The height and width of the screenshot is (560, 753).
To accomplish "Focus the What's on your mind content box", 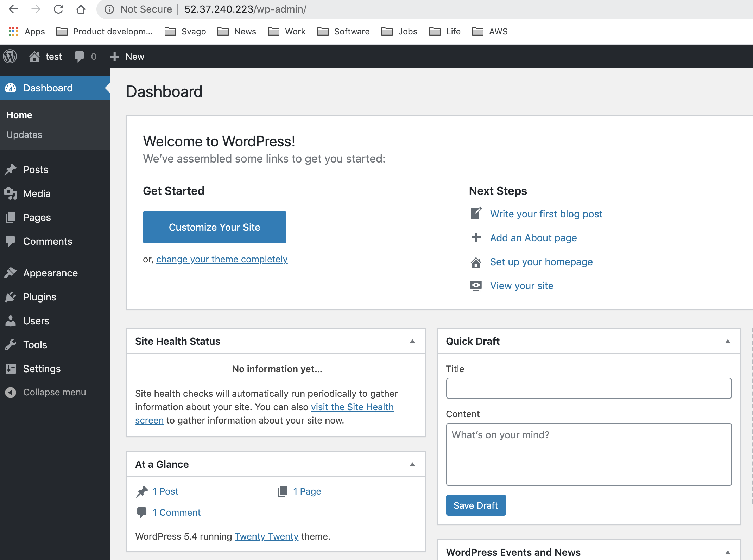I will [x=589, y=454].
